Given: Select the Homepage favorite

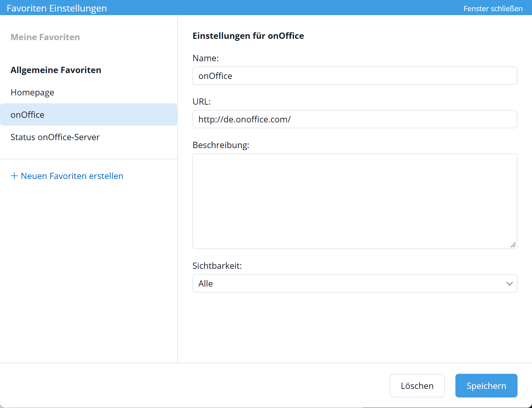Looking at the screenshot, I should point(89,92).
